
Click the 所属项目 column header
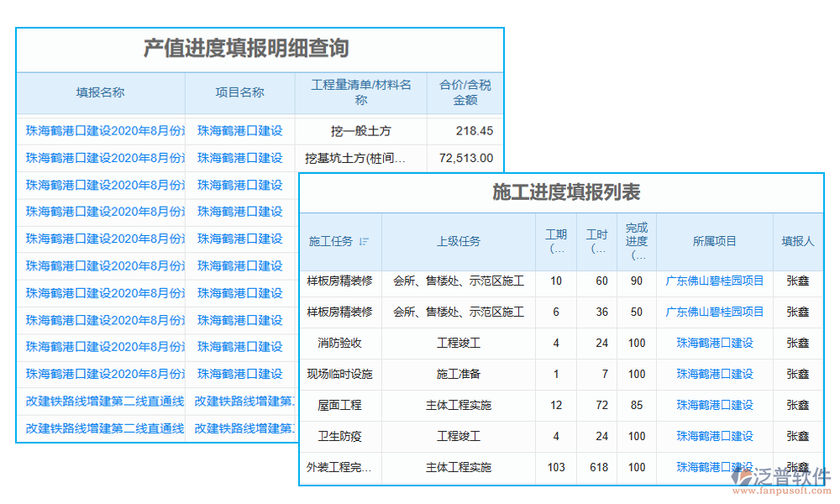[715, 242]
